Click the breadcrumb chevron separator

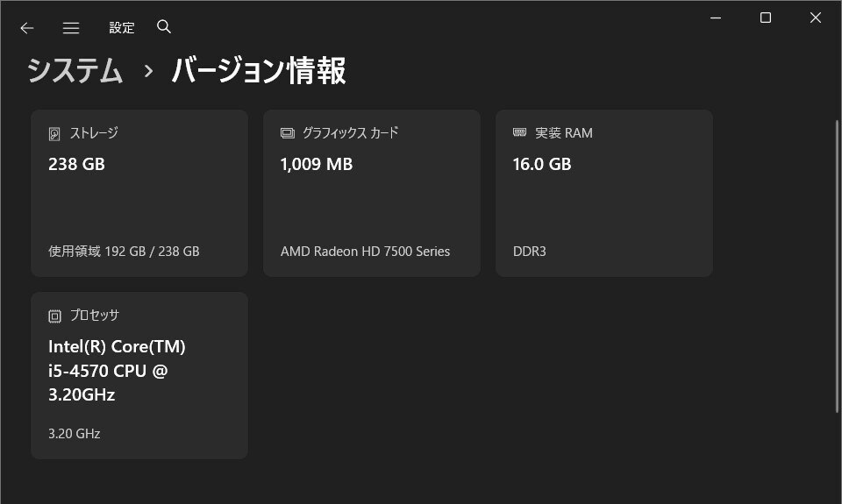point(149,71)
